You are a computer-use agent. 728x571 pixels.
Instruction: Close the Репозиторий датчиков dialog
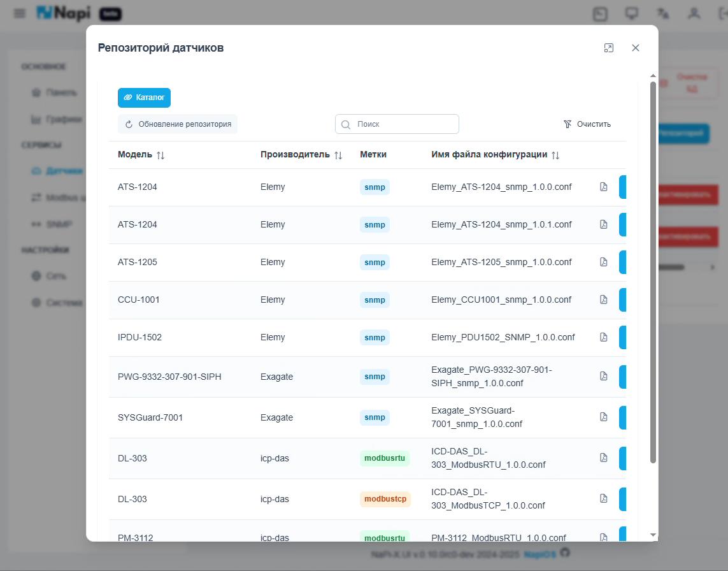(635, 48)
